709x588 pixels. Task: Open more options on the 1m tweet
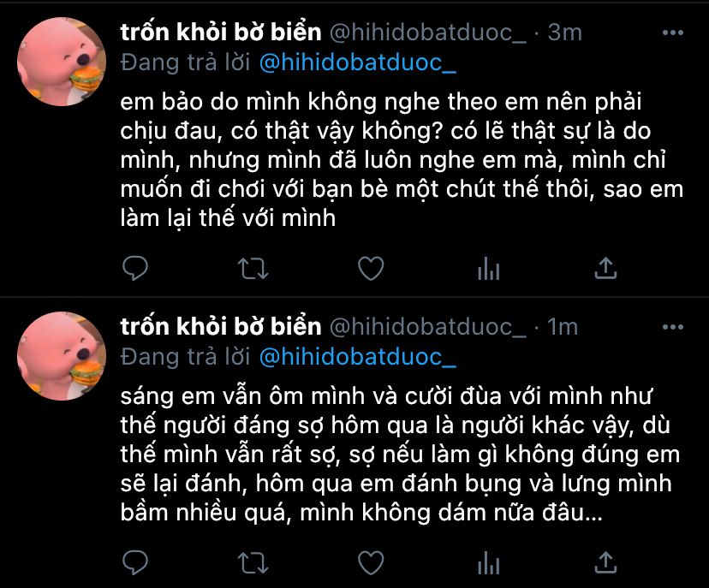[673, 327]
